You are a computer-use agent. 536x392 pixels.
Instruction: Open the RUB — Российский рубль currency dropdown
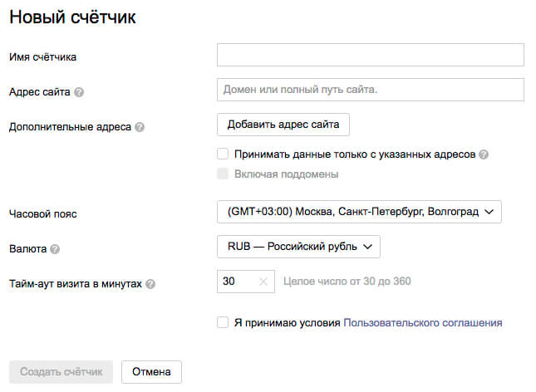pos(298,247)
